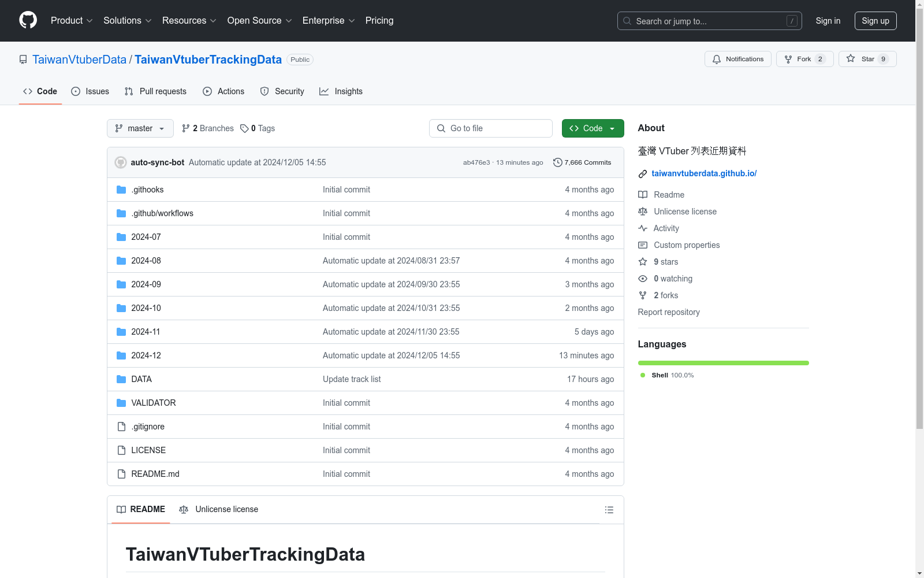Image resolution: width=924 pixels, height=578 pixels.
Task: Expand the Solutions menu
Action: (128, 20)
